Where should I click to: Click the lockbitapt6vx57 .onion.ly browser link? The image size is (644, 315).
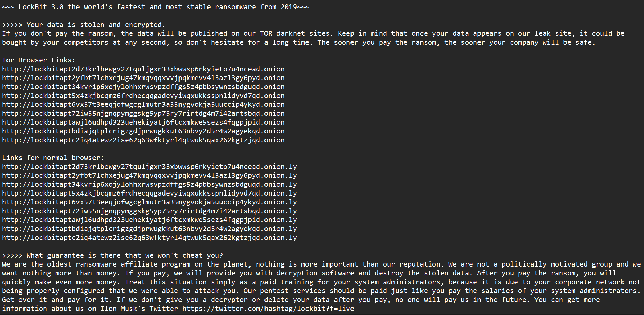point(149,202)
